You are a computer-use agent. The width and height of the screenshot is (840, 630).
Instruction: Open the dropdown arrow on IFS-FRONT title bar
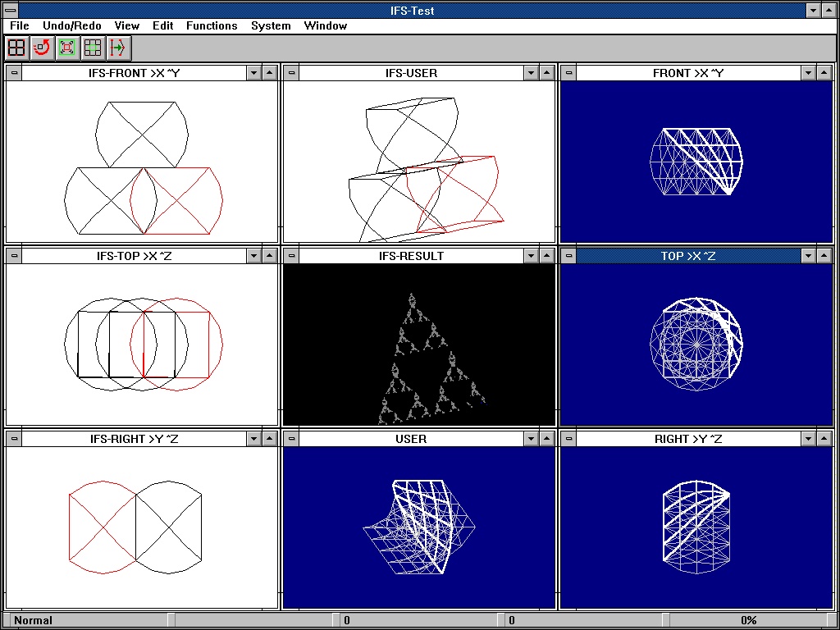[x=254, y=72]
